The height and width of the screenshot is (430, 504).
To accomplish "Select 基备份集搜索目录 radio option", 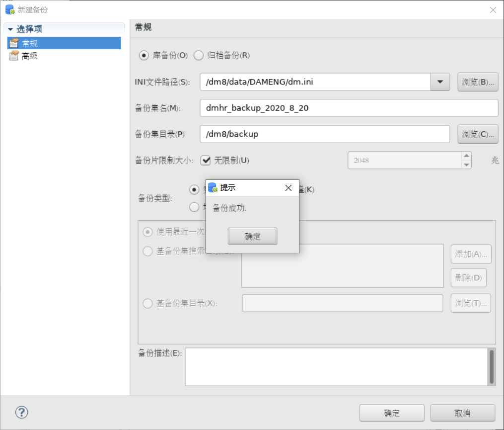I will [x=147, y=251].
